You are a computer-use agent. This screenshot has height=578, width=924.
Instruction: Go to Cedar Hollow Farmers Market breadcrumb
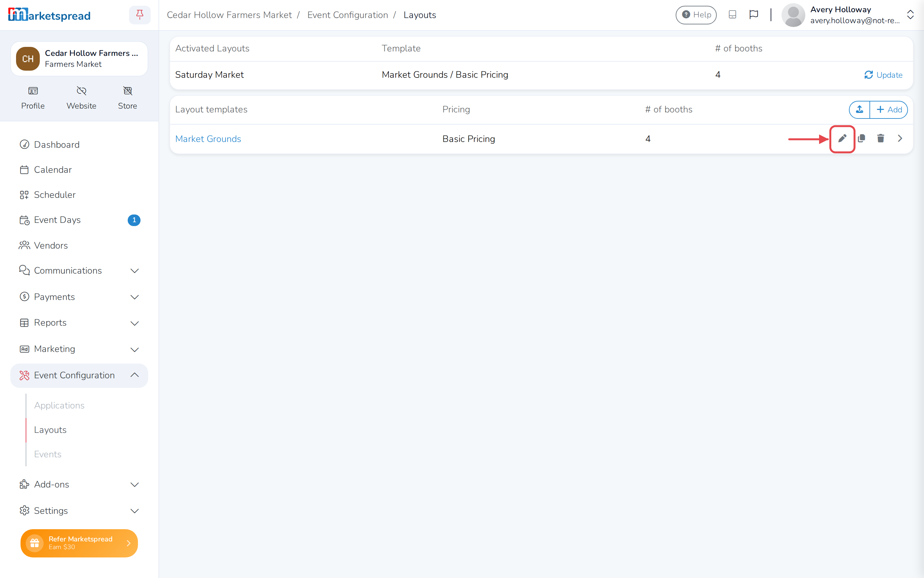(229, 15)
